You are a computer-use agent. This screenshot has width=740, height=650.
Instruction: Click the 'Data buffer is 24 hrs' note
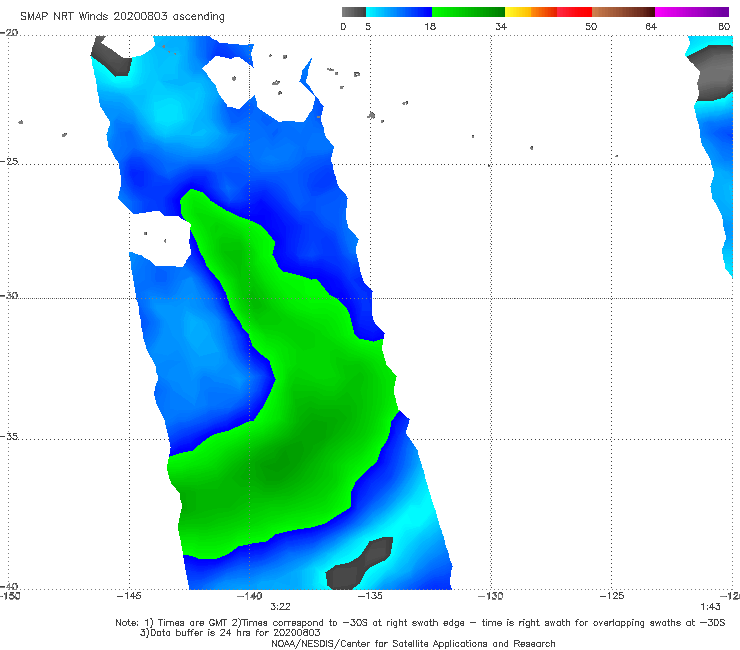click(x=230, y=633)
